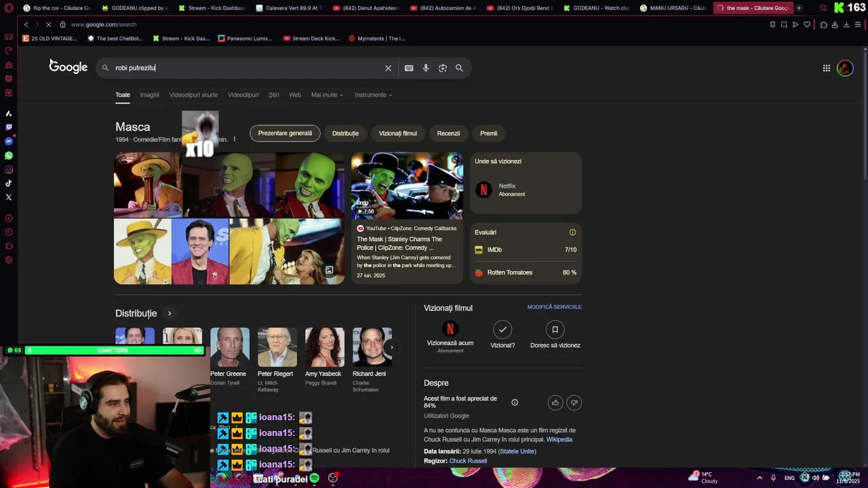The height and width of the screenshot is (488, 868).
Task: Switch to the Știri tab
Action: (x=273, y=95)
